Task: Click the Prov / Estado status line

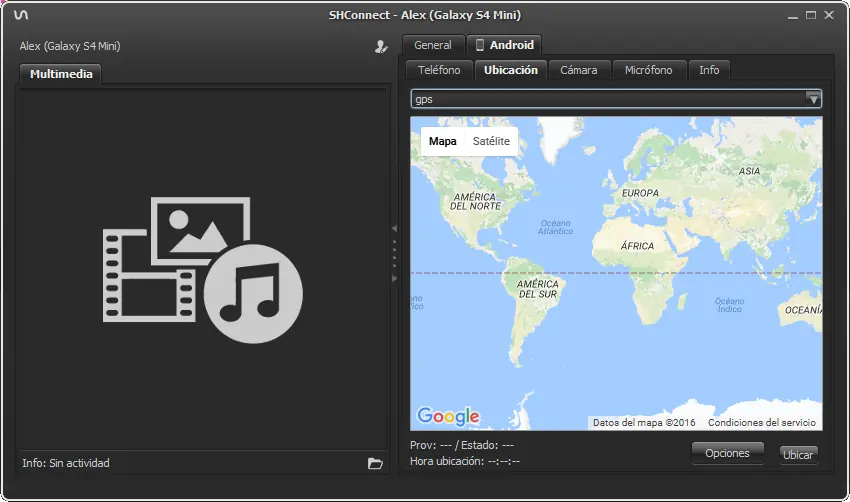Action: click(462, 445)
